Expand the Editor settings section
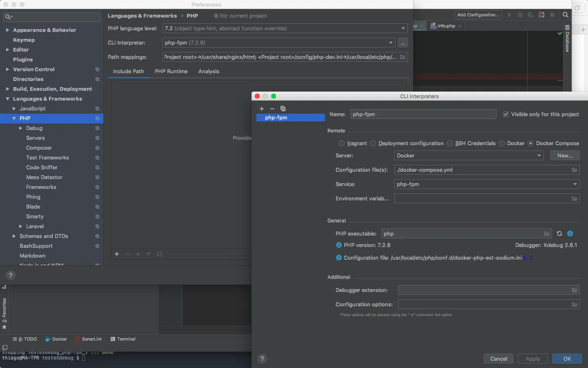 click(7, 50)
